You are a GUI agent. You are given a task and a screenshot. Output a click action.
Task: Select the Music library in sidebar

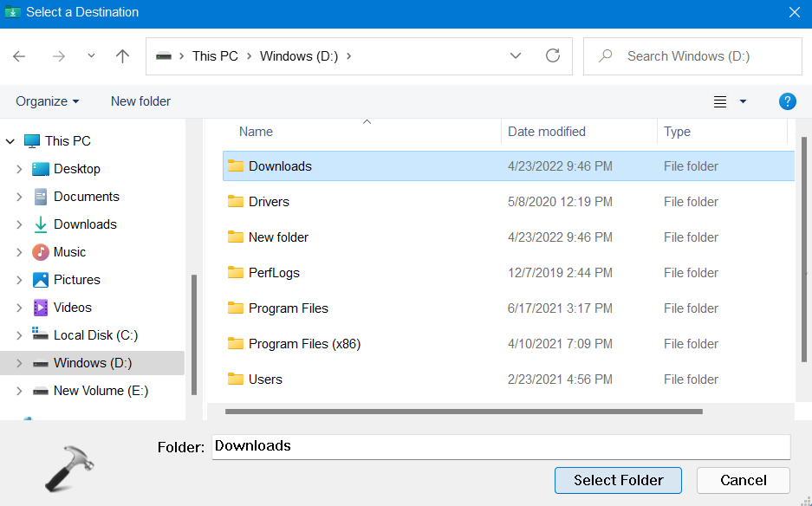click(69, 252)
